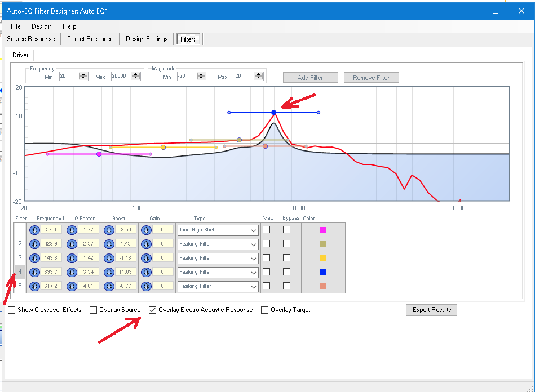This screenshot has width=535, height=392.
Task: Click the magenta color swatch for filter 1
Action: 323,230
